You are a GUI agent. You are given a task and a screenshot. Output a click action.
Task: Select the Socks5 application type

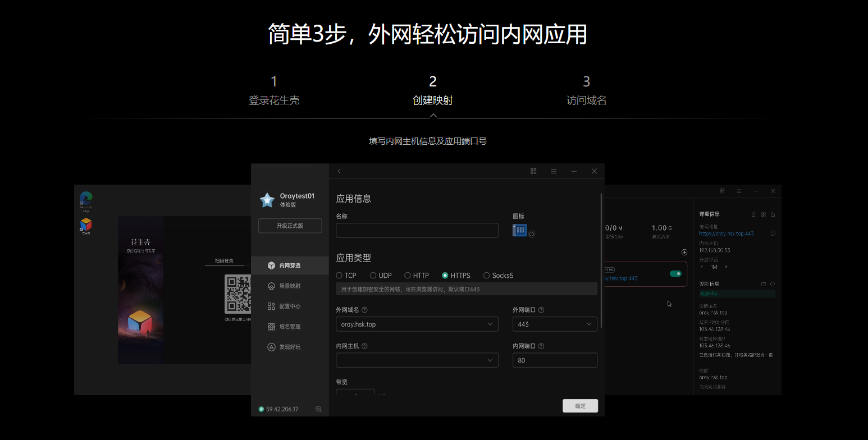[x=498, y=276]
